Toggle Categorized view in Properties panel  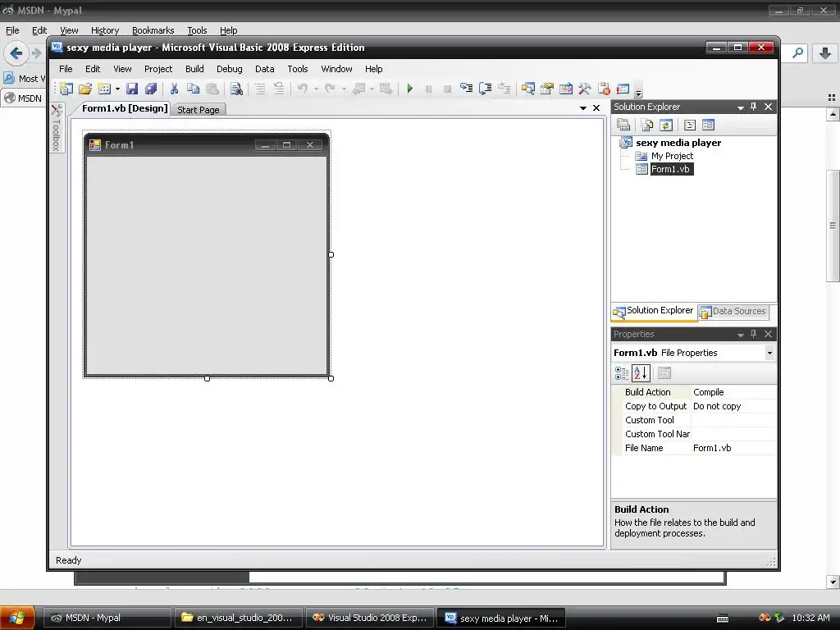coord(622,373)
